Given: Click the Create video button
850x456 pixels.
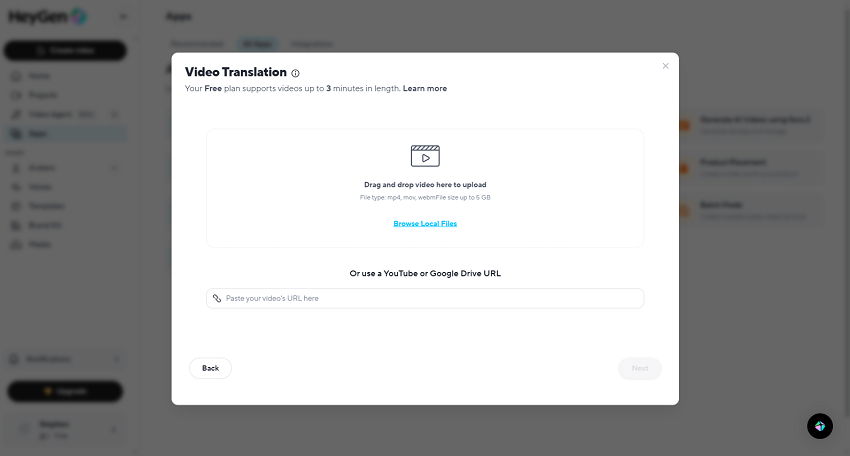Looking at the screenshot, I should tap(65, 49).
